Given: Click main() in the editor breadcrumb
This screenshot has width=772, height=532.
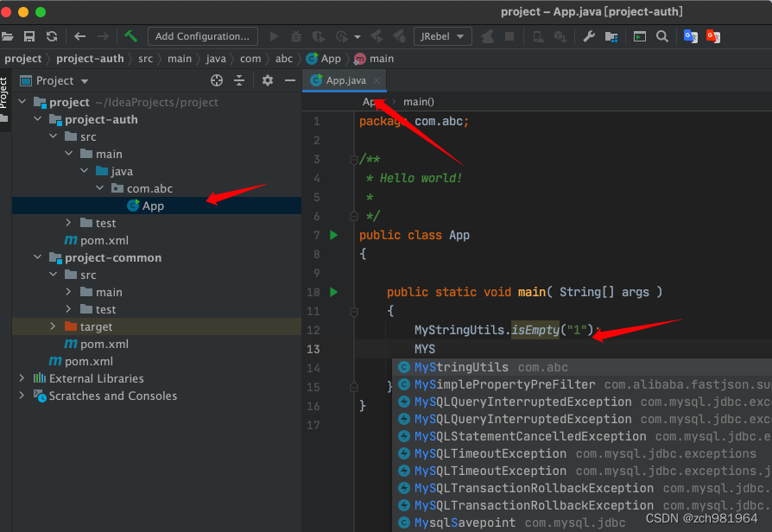Looking at the screenshot, I should [x=419, y=102].
